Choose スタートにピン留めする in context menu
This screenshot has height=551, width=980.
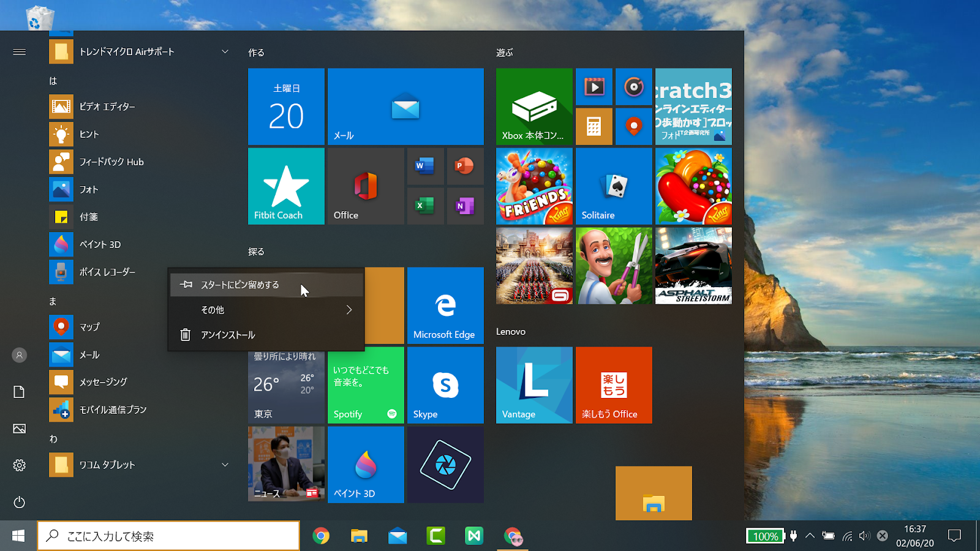(266, 285)
